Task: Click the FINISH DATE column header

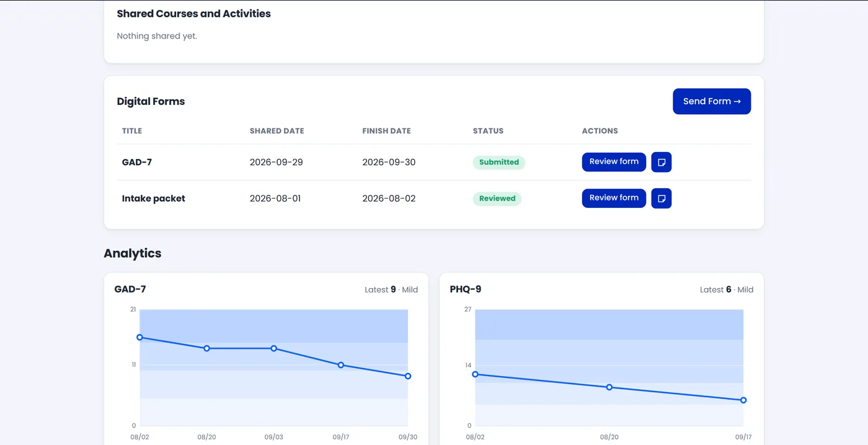Action: (x=387, y=131)
